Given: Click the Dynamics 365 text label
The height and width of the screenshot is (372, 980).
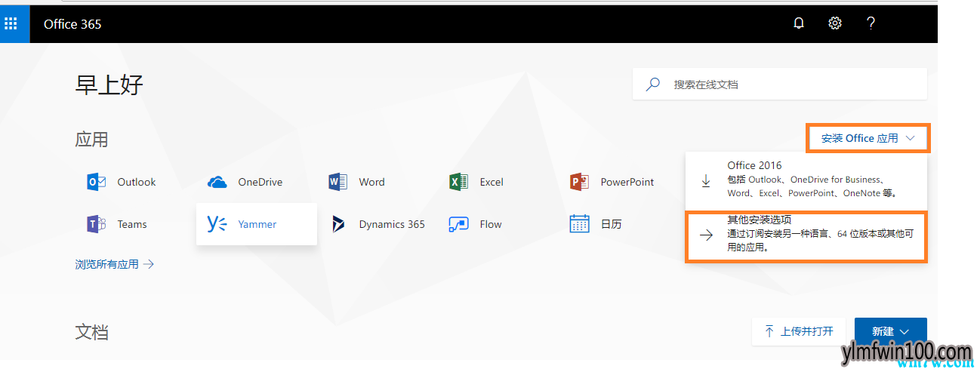Looking at the screenshot, I should (x=392, y=224).
